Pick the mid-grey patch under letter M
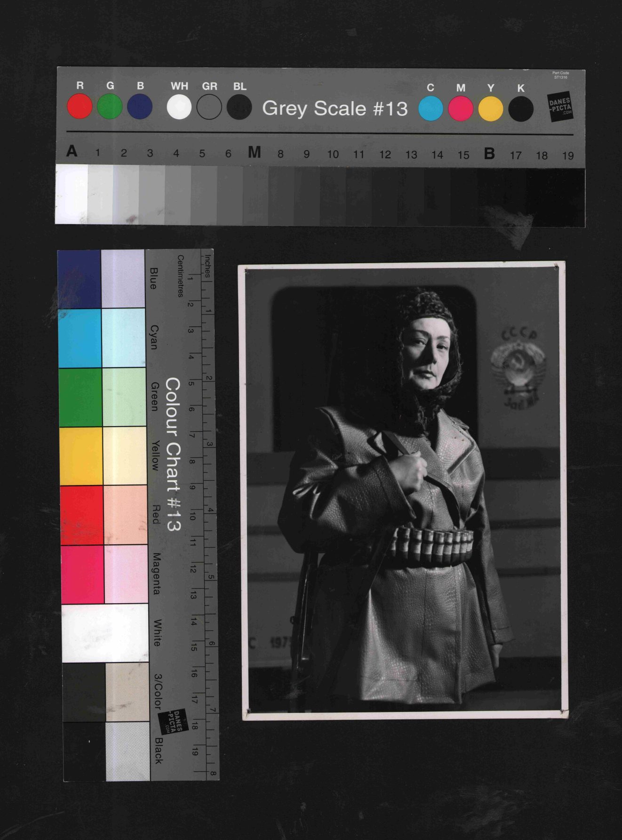Image resolution: width=622 pixels, height=840 pixels. [255, 195]
